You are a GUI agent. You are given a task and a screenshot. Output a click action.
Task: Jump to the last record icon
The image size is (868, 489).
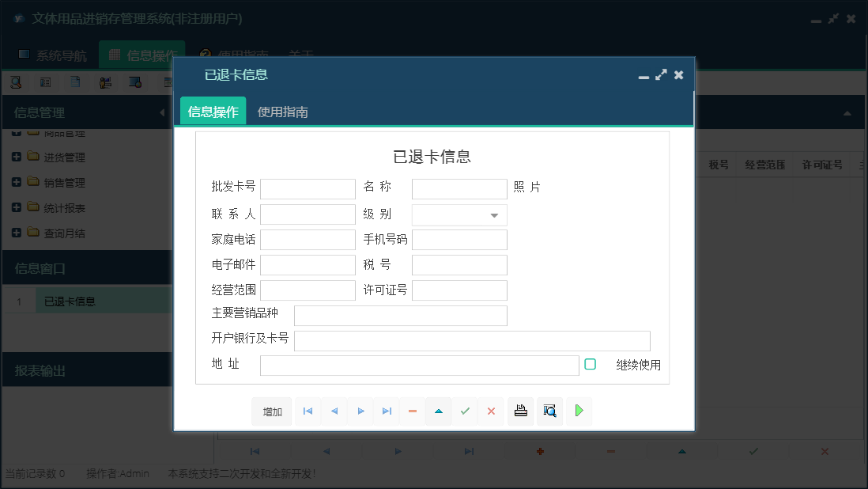pyautogui.click(x=386, y=411)
